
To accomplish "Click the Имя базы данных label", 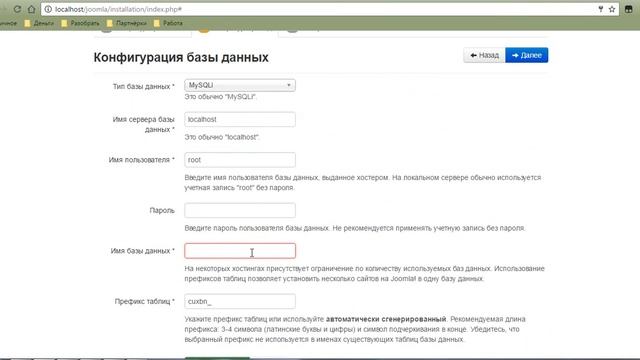I will tap(142, 251).
